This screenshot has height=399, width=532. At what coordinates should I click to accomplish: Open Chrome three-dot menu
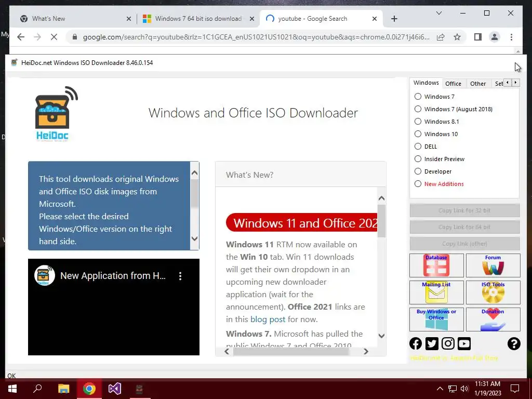(x=511, y=37)
